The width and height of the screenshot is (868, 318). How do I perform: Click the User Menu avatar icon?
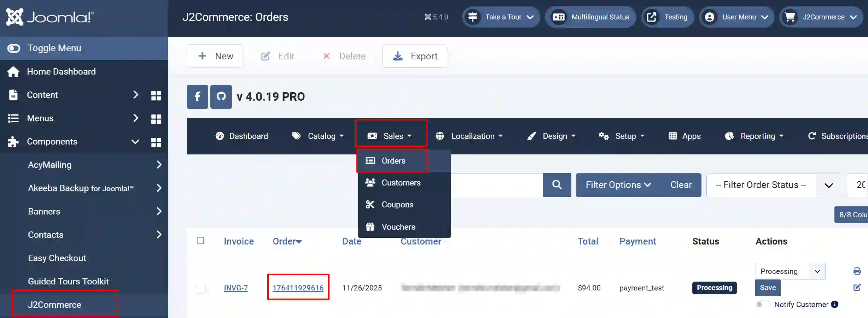point(710,17)
